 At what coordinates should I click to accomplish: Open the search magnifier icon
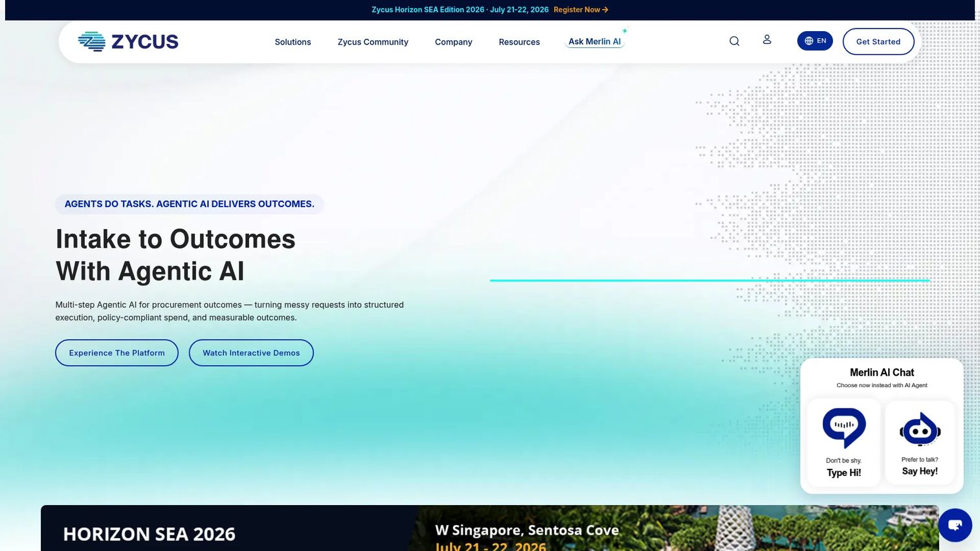pyautogui.click(x=734, y=41)
